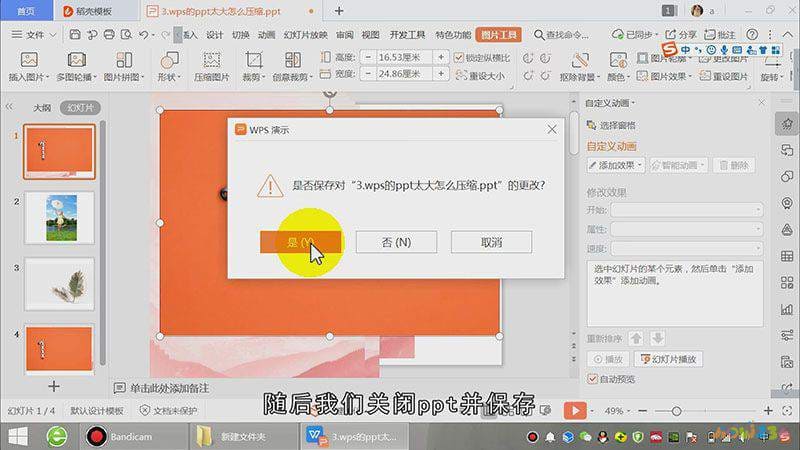Select slide 2 thumbnail with girl photo

point(59,218)
